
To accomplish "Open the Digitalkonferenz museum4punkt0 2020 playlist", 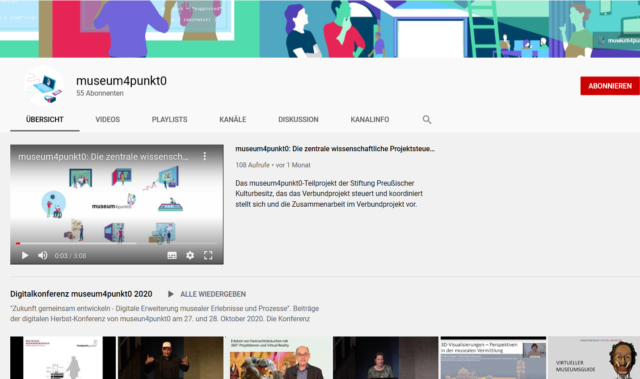I will [81, 294].
